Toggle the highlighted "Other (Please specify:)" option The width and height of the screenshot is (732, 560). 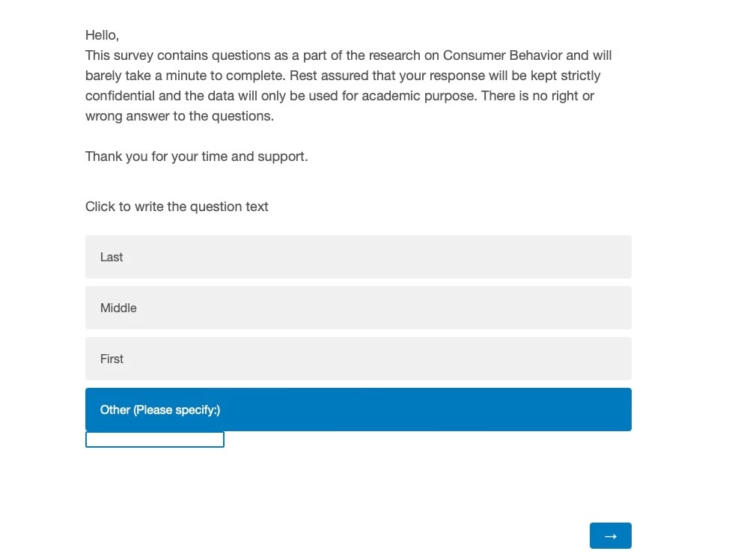(x=358, y=410)
